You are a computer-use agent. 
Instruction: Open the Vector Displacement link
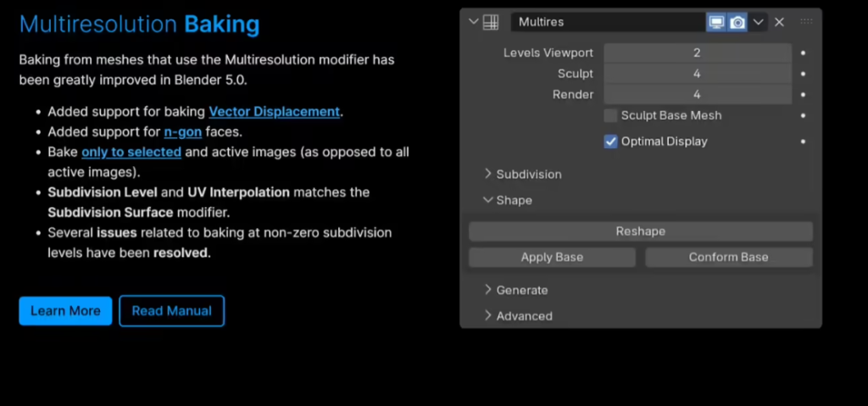[x=274, y=112]
